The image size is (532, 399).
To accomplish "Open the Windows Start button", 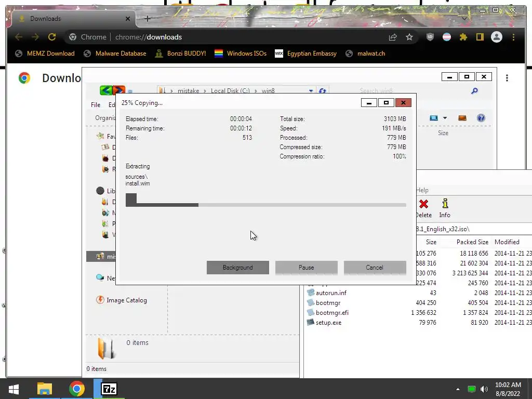I will [x=14, y=389].
